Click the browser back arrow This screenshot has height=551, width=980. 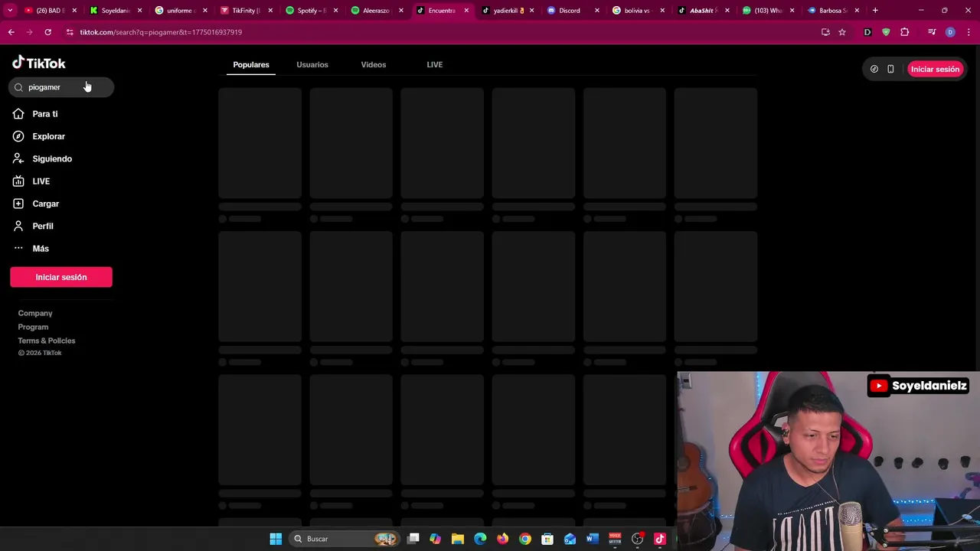coord(11,32)
